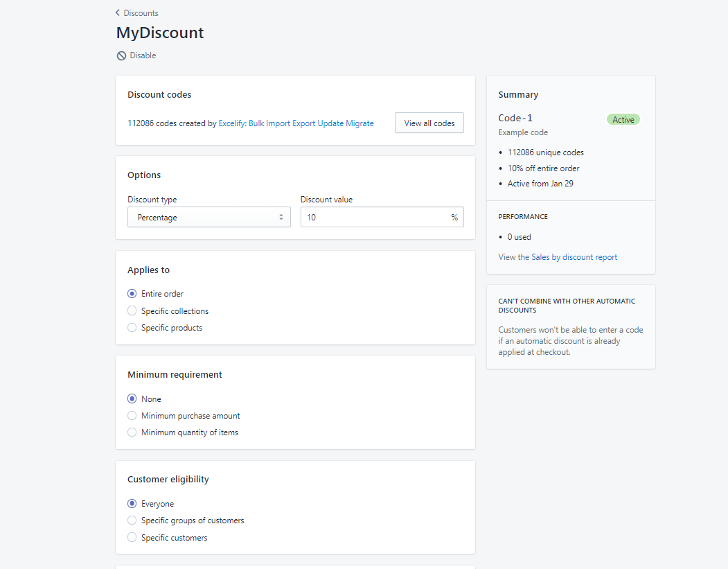Click the Discount type dropdown arrows
This screenshot has width=728, height=569.
[281, 218]
